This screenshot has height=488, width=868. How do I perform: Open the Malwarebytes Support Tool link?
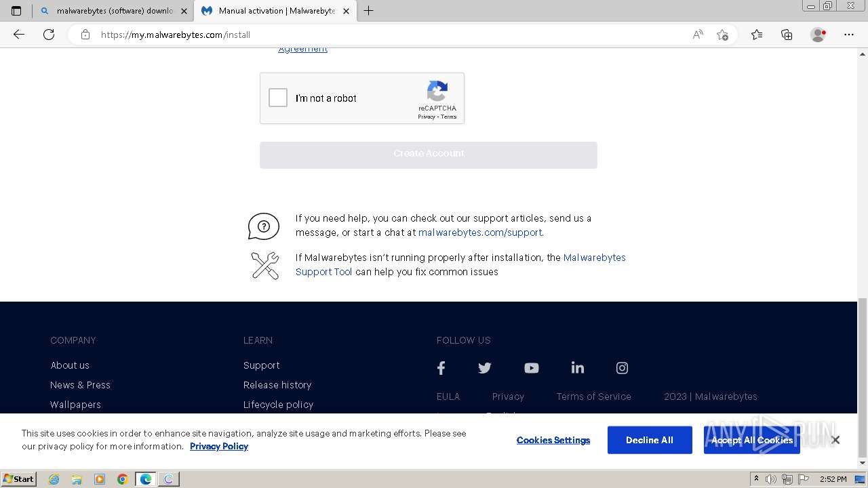click(x=460, y=264)
